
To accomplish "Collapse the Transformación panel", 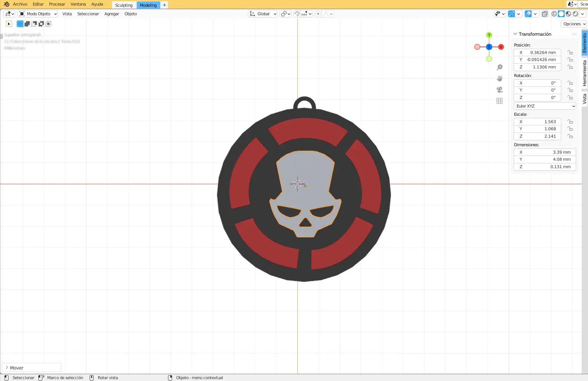I will (516, 34).
